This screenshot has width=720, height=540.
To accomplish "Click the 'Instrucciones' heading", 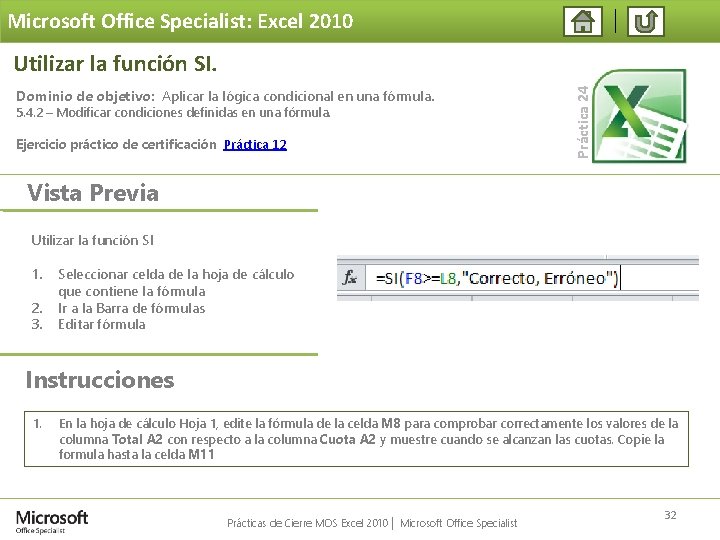I will point(100,380).
